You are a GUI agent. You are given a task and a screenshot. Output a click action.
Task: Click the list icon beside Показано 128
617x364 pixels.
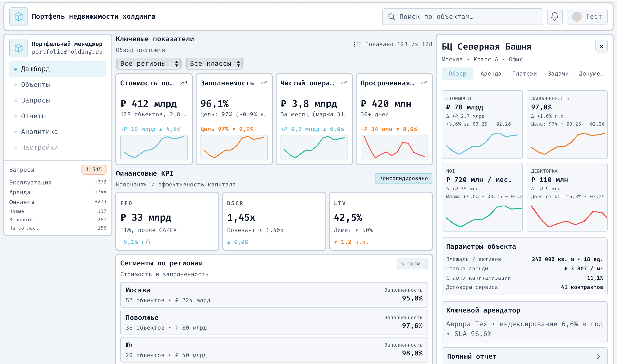[357, 44]
